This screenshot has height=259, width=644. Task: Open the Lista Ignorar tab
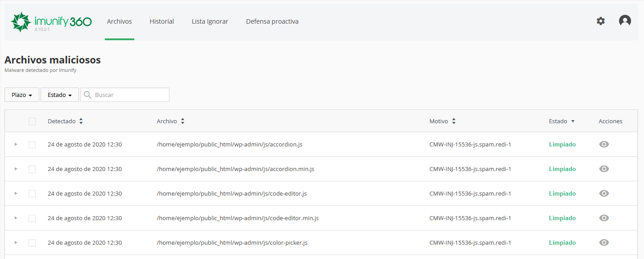coord(210,21)
